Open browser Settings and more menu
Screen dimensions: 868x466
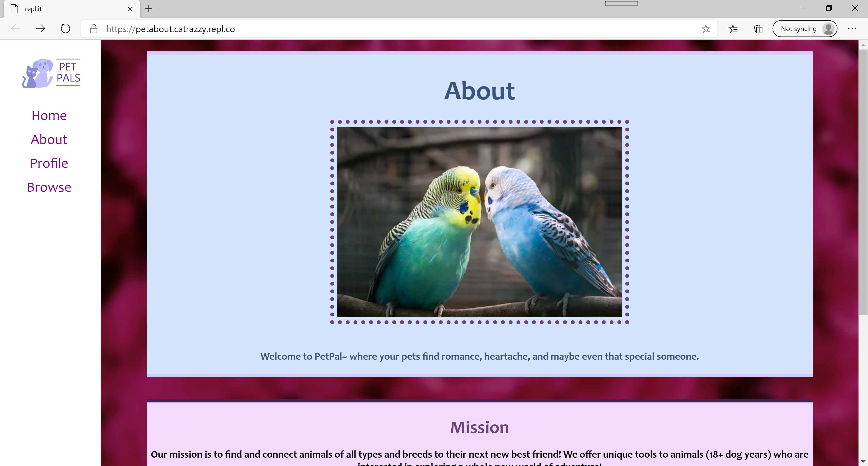click(852, 29)
